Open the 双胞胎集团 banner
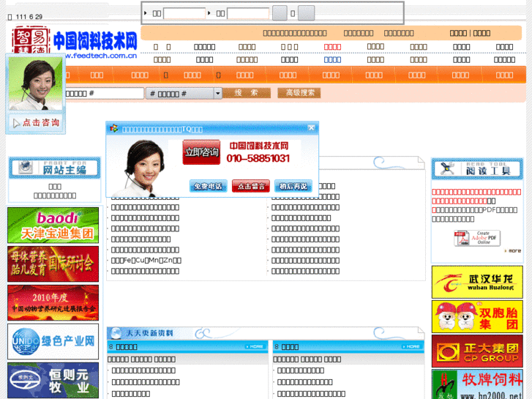This screenshot has width=532, height=399. [477, 316]
